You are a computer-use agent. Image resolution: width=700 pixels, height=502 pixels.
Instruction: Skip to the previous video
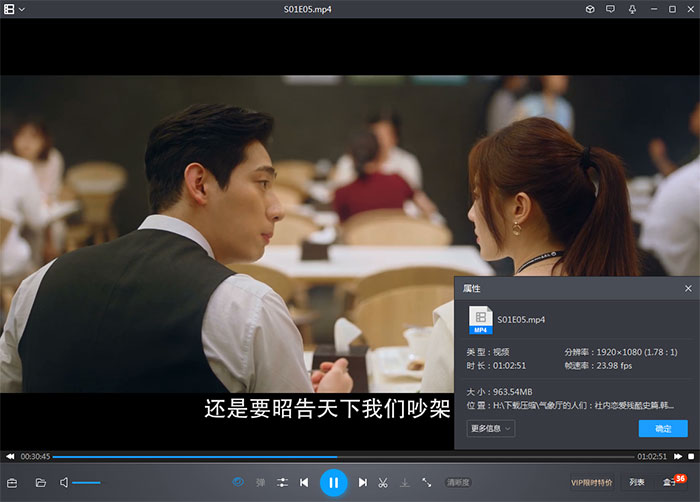tap(304, 483)
